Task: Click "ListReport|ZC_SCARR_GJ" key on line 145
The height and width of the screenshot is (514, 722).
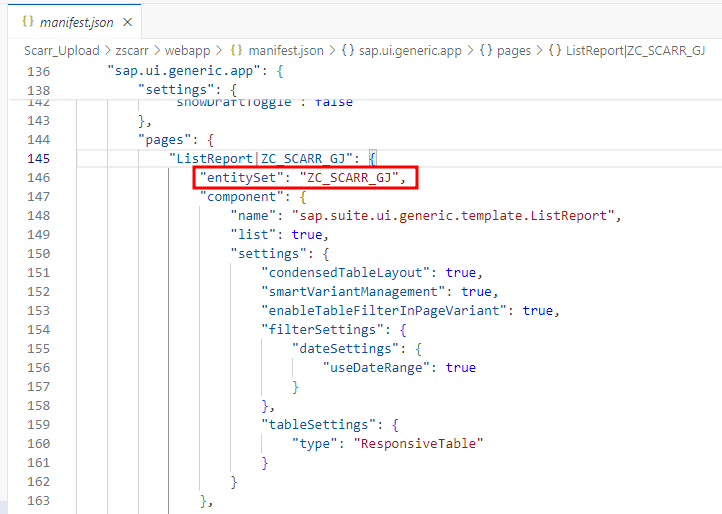Action: [x=261, y=158]
